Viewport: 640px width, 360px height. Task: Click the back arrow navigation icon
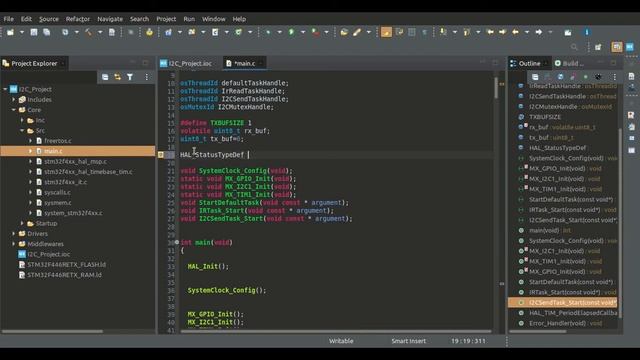(516, 32)
